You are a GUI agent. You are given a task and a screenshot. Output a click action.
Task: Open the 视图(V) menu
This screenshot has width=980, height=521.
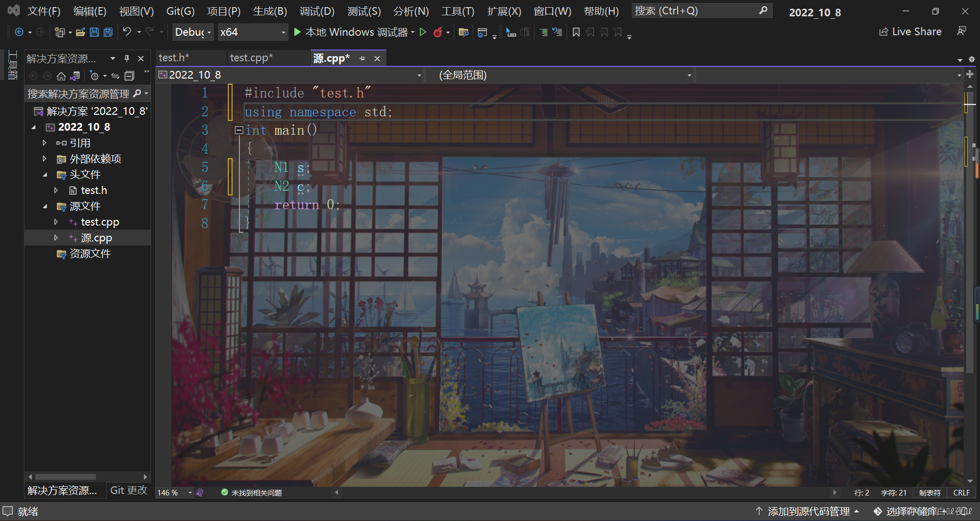point(136,11)
